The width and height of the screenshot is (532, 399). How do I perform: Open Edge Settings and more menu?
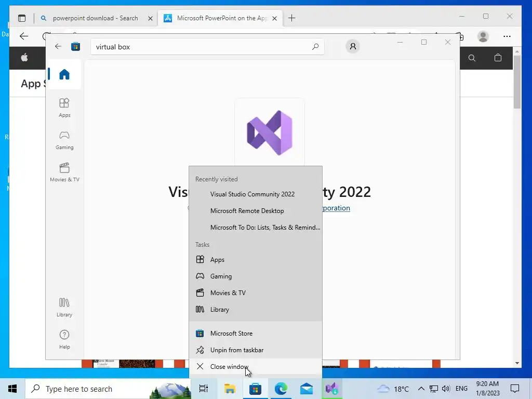point(507,36)
